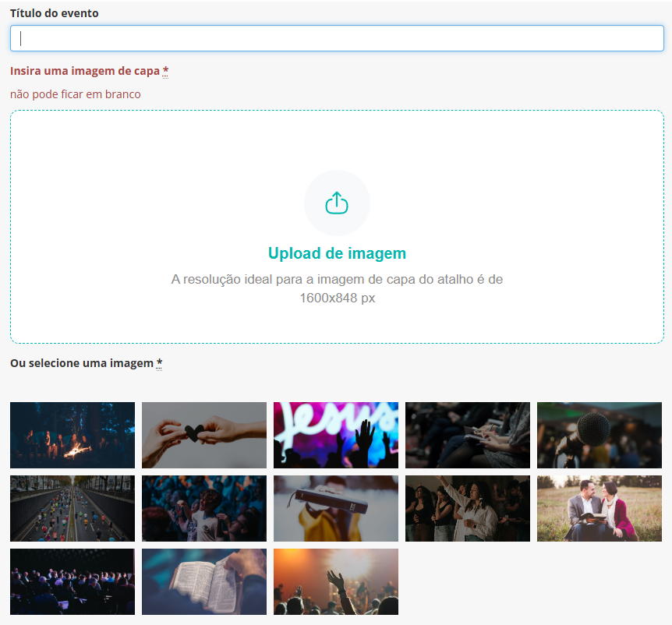Choose the neon Jesus sign thumbnail
Viewport: 672px width, 625px height.
pyautogui.click(x=335, y=435)
